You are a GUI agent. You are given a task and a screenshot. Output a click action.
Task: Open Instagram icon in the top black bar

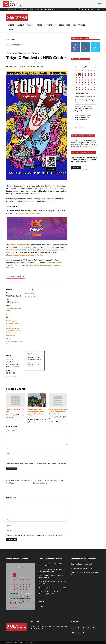[x=79, y=9]
